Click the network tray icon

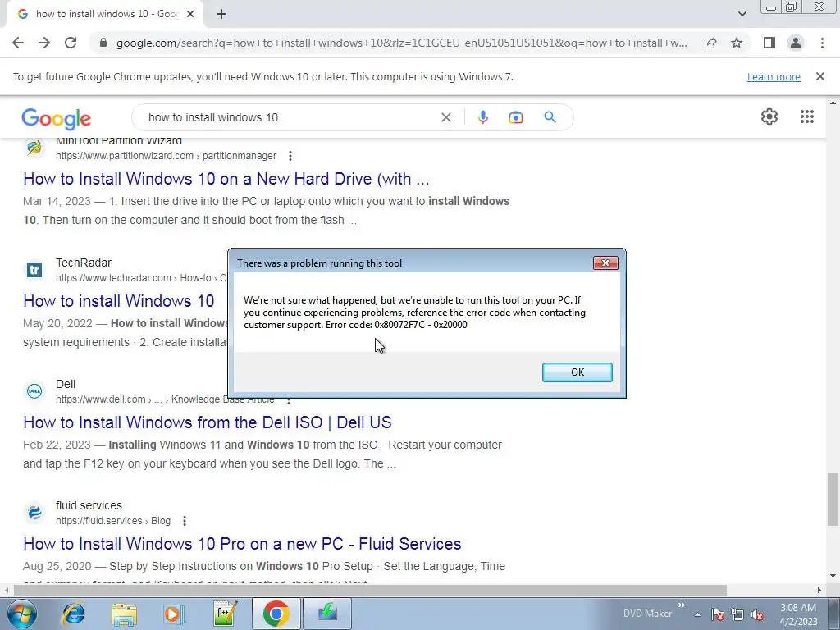[737, 614]
